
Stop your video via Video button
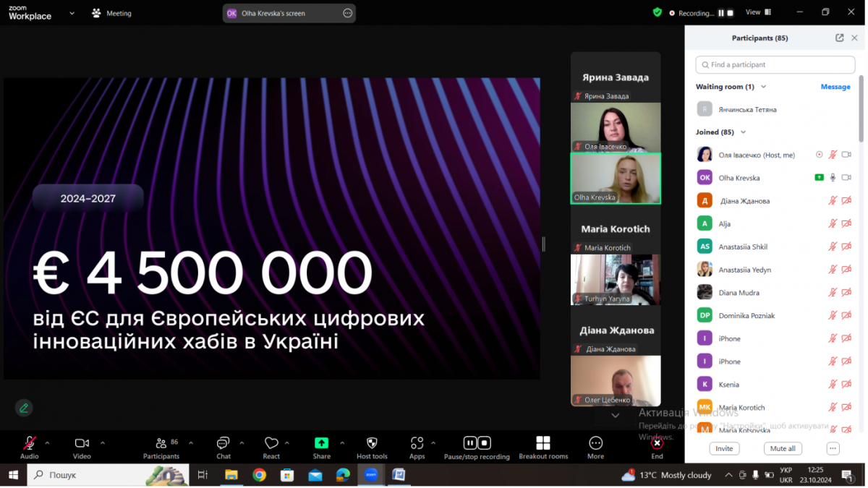[81, 447]
